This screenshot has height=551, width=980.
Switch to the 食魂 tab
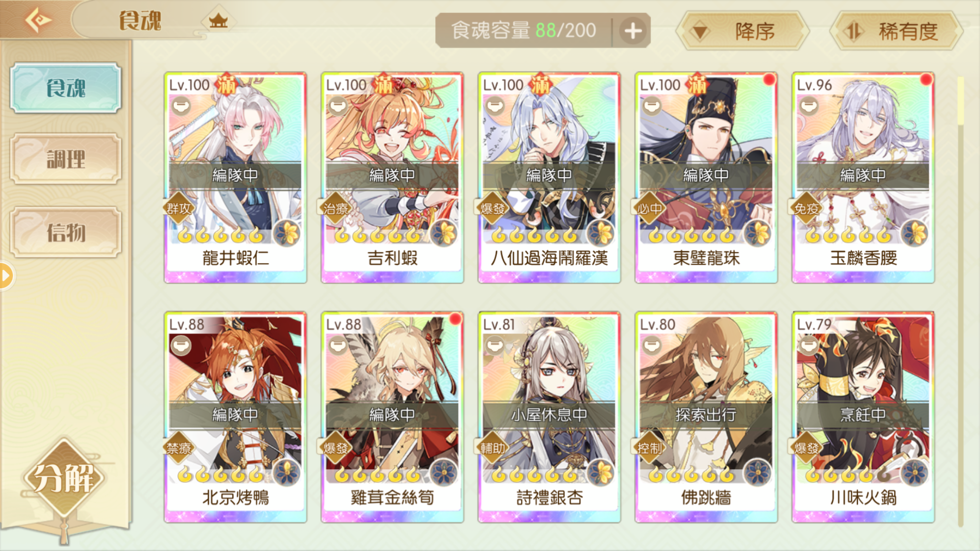pyautogui.click(x=66, y=88)
